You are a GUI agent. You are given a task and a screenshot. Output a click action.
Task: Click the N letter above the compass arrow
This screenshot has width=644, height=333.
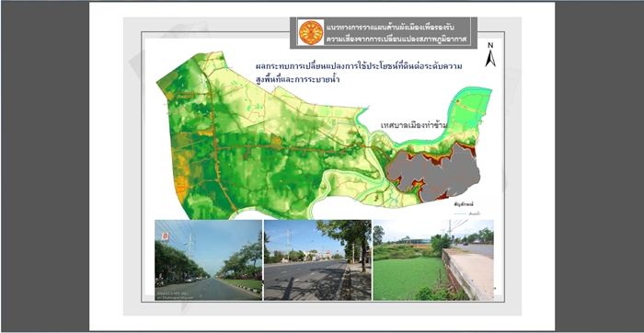point(490,46)
